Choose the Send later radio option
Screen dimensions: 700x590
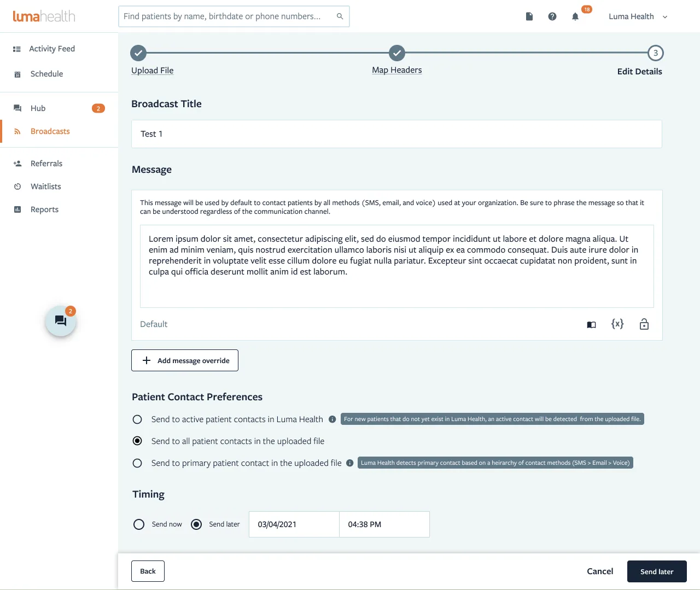pos(196,524)
